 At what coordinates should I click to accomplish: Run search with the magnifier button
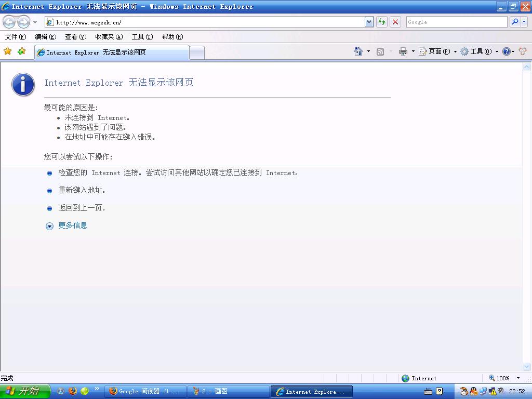click(515, 22)
